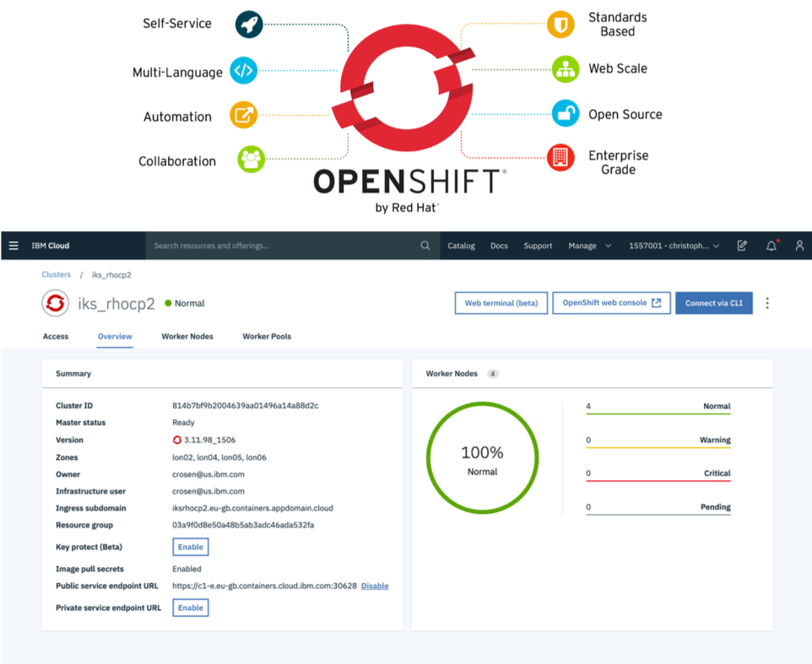Image resolution: width=812 pixels, height=664 pixels.
Task: Click the Worker Nodes count badge 4
Action: point(492,374)
